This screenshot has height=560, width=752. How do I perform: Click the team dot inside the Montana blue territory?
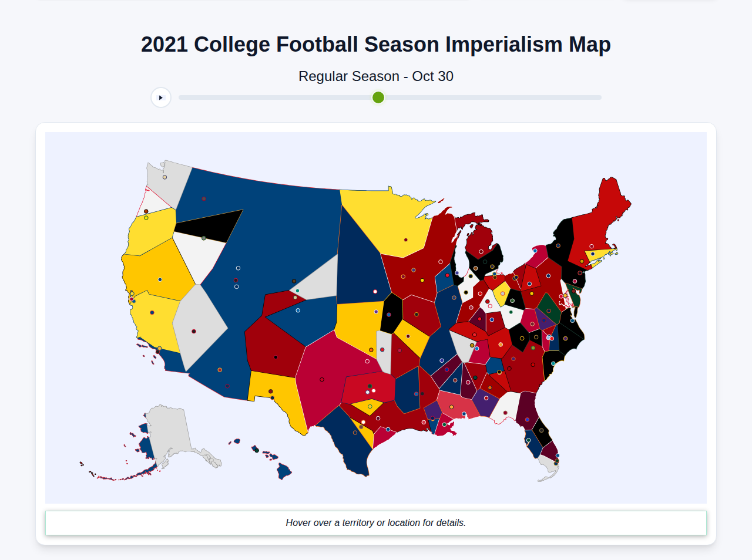coord(204,198)
